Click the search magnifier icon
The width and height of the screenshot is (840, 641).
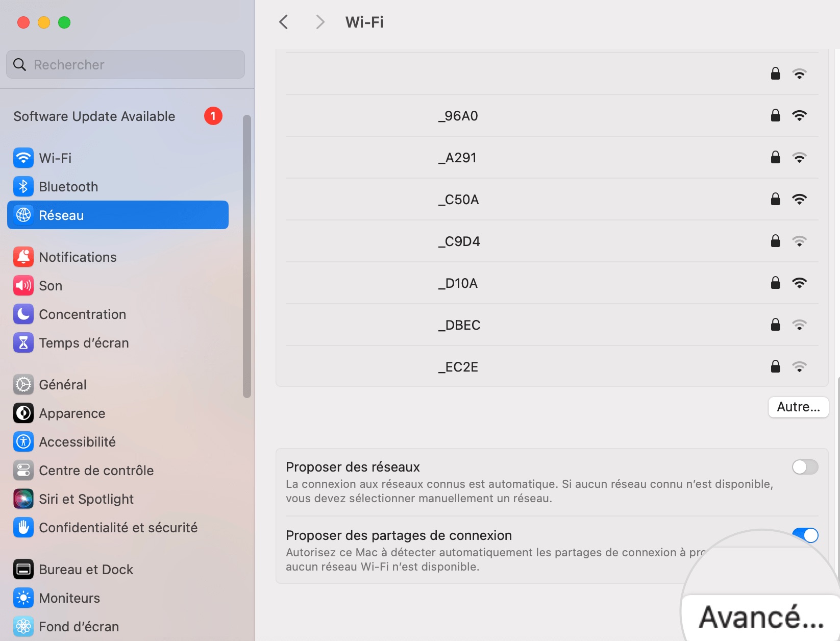(19, 64)
